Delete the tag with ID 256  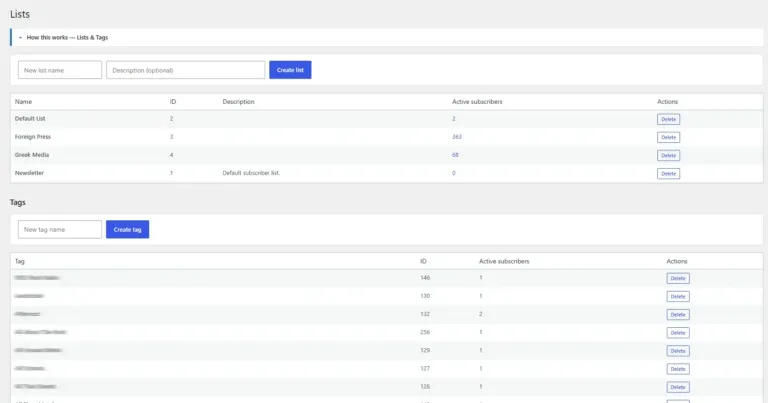point(678,333)
